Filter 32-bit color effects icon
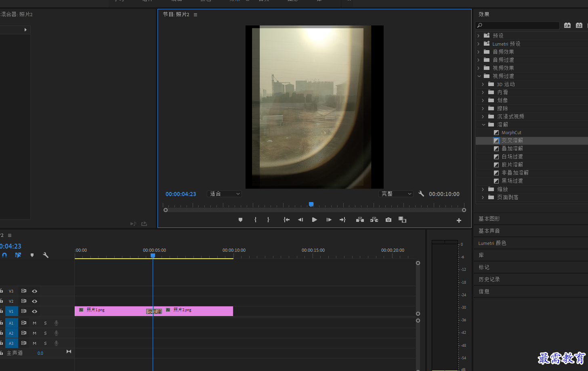588x371 pixels. [579, 25]
